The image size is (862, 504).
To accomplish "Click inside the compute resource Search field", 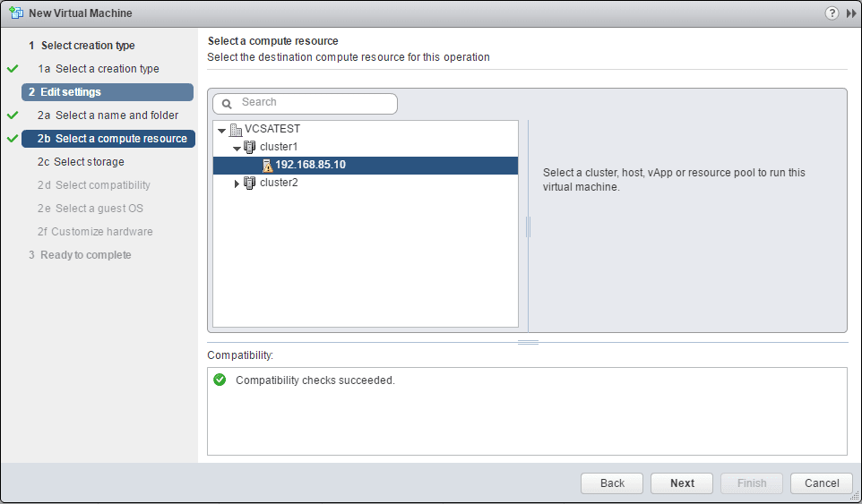I will coord(314,103).
